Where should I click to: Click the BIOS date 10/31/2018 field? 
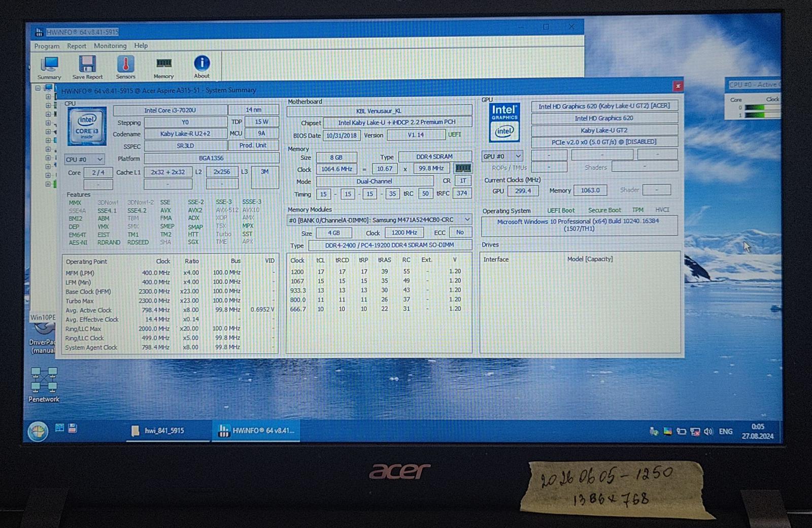[341, 136]
